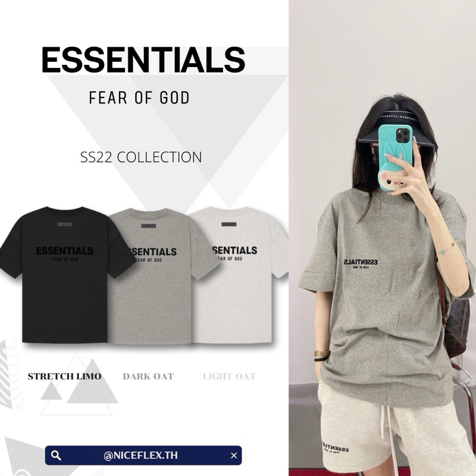Click the FEAR OF GOD subtitle
Viewport: 476px width, 476px height.
click(139, 98)
